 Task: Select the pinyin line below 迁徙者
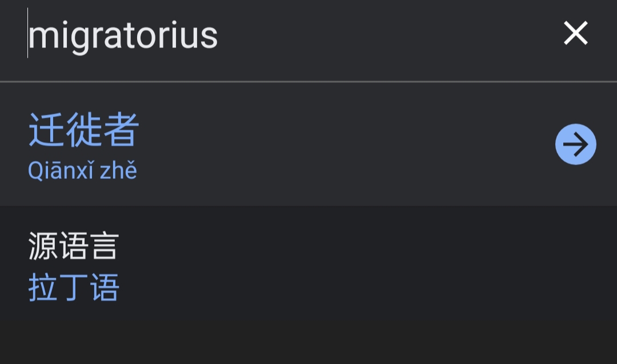pos(83,171)
